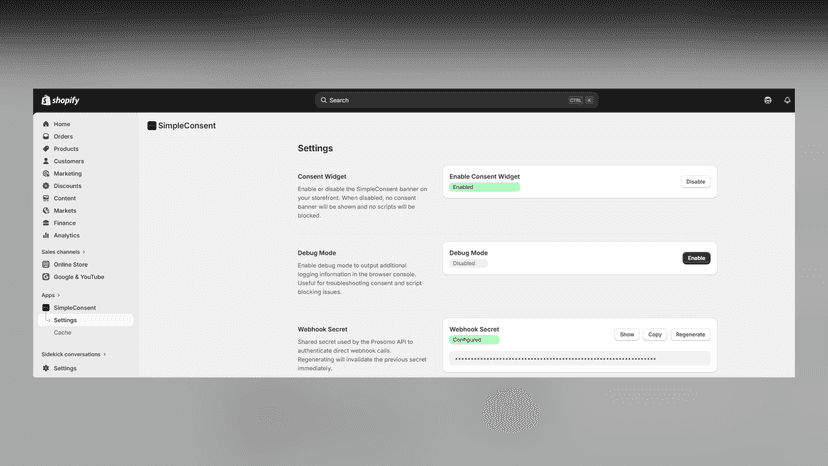Viewport: 828px width, 466px height.
Task: Click the search magnifier icon
Action: (x=324, y=100)
